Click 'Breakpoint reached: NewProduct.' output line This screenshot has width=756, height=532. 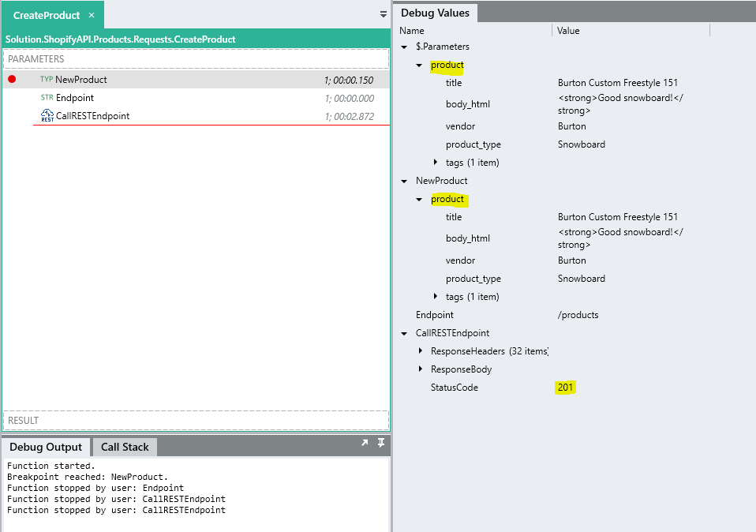coord(88,477)
